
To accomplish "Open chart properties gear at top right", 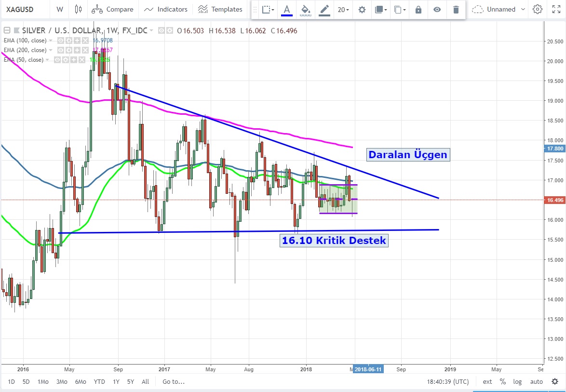I will coord(538,9).
